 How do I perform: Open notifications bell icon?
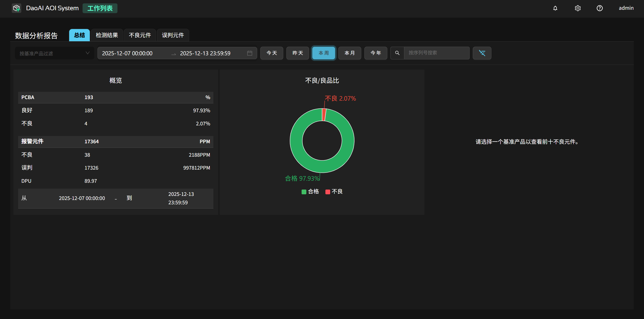click(555, 8)
